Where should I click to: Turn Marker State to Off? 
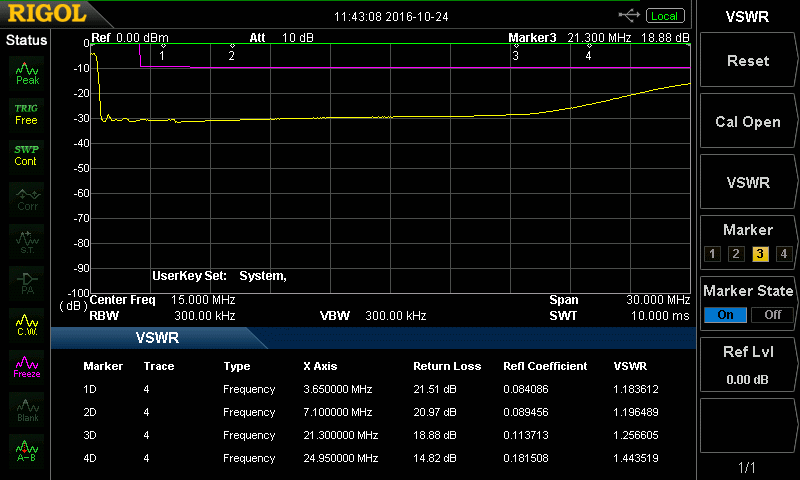click(772, 314)
